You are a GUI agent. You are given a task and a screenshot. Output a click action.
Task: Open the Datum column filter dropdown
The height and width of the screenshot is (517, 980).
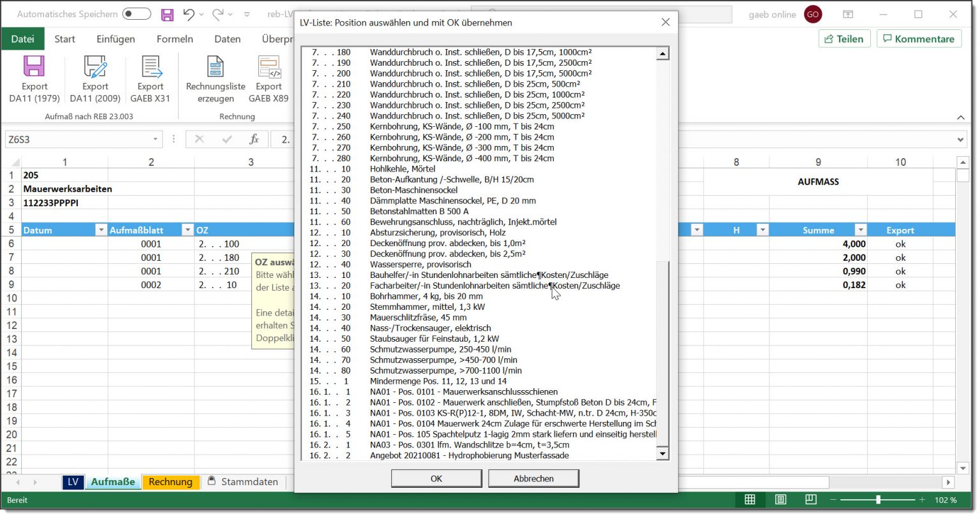[101, 229]
